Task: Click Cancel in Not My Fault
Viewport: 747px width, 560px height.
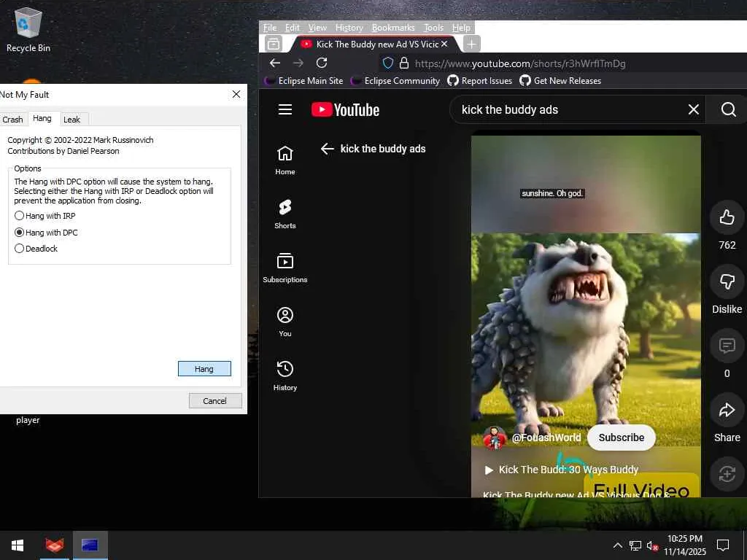Action: click(215, 400)
